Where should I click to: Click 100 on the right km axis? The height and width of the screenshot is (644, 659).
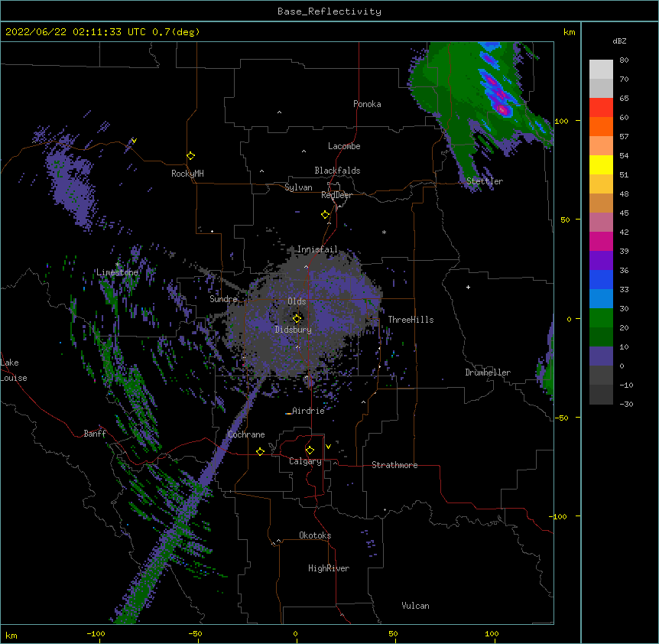tap(561, 121)
